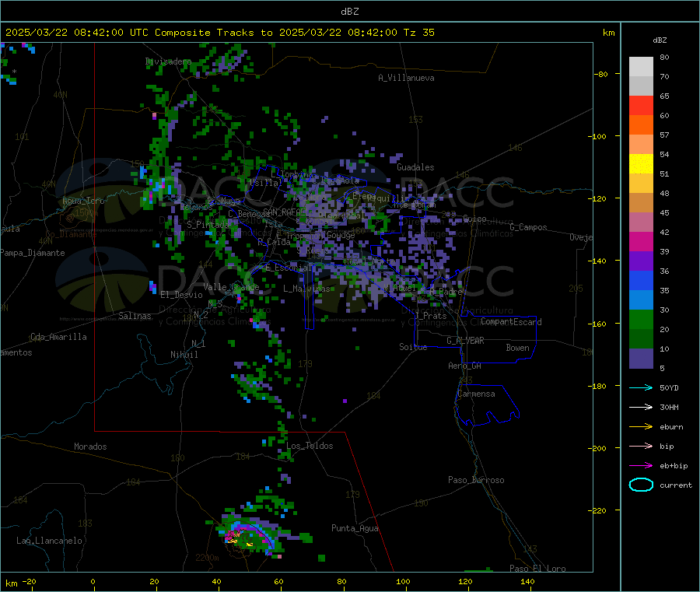The width and height of the screenshot is (700, 592).
Task: Pick the slate purple bottom swatch in scale
Action: coord(641,359)
